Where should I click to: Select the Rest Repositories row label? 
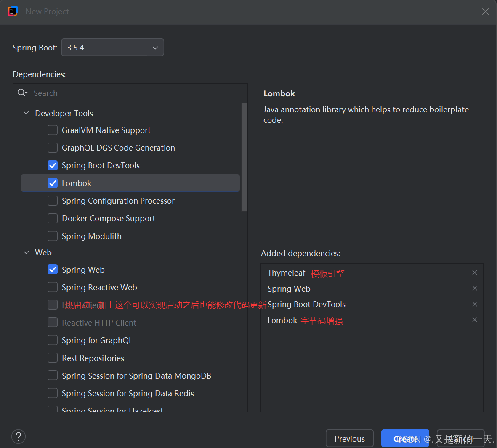coord(93,358)
